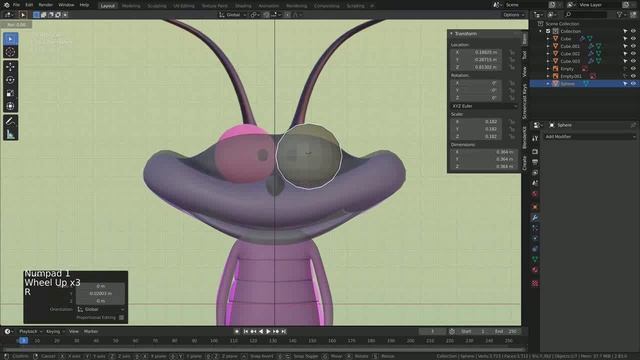Open the Window menu

[x=66, y=5]
